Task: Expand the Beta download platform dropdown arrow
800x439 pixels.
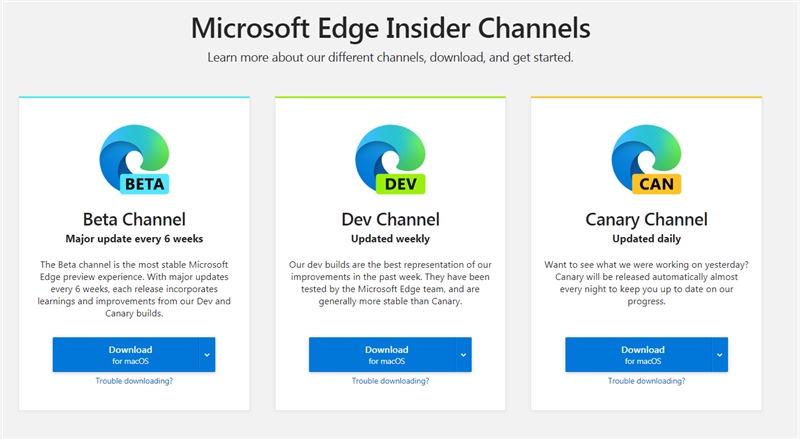Action: tap(207, 354)
